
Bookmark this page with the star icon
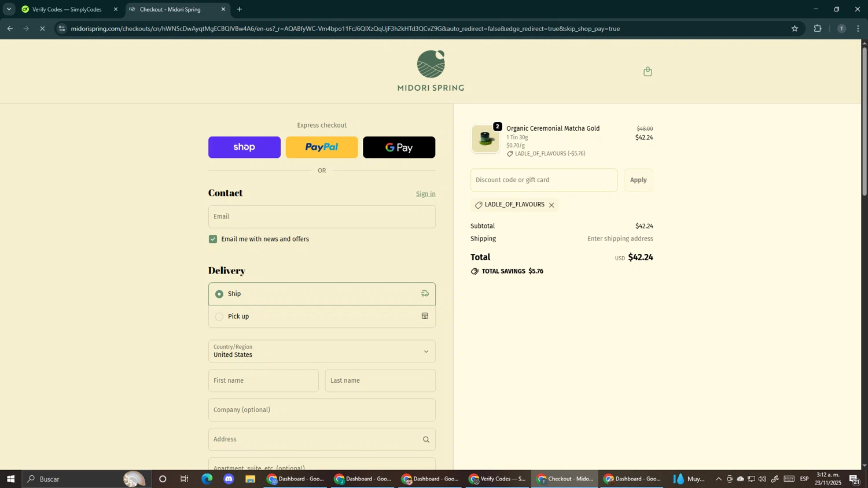click(x=795, y=28)
